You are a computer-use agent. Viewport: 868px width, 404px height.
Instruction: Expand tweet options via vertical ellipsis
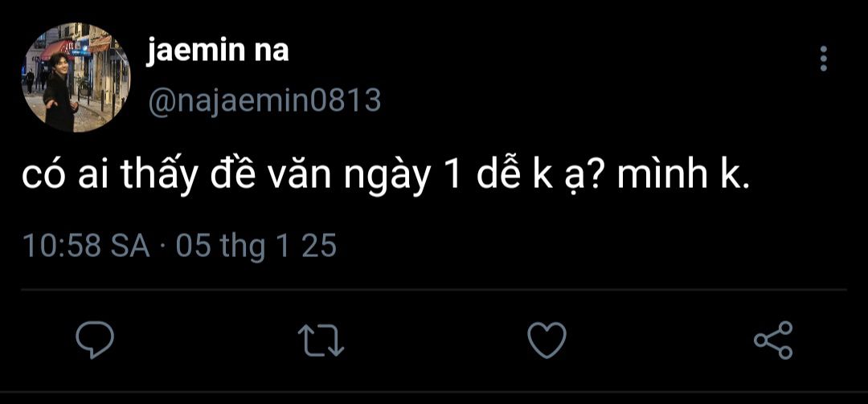click(824, 59)
